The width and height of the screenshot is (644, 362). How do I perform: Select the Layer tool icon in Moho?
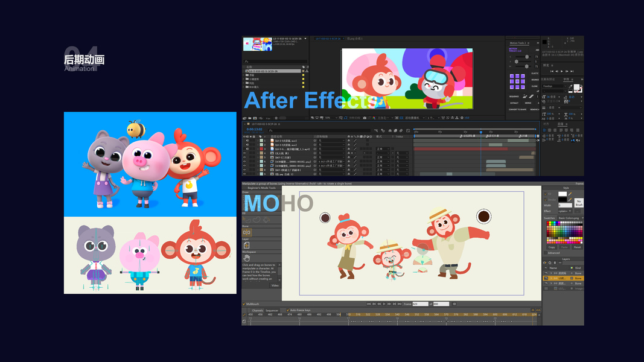[246, 246]
